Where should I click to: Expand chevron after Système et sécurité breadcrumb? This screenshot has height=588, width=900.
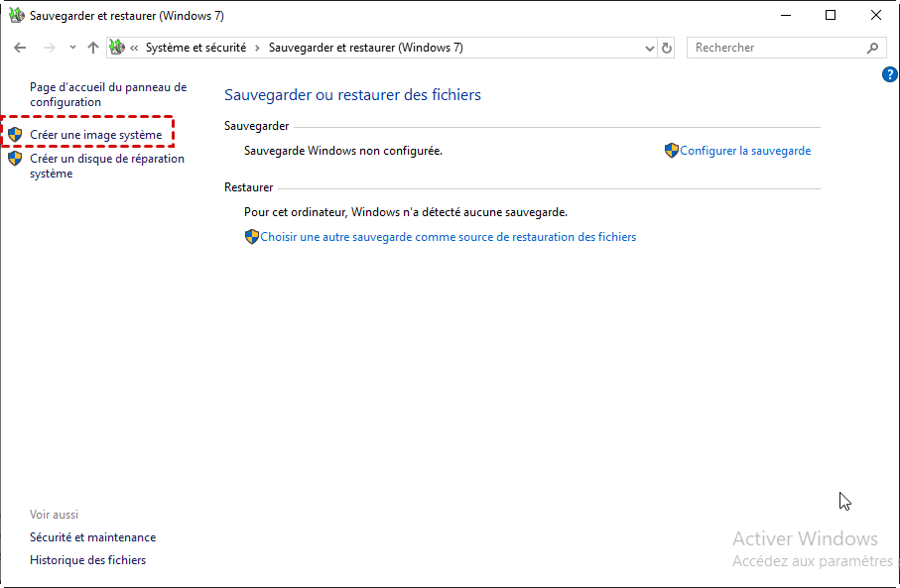pos(257,49)
